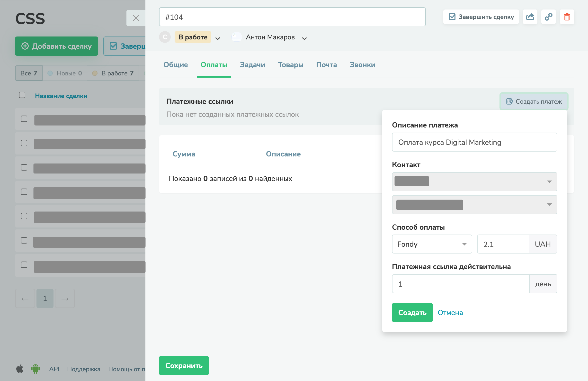Go to previous page arrow

25,299
